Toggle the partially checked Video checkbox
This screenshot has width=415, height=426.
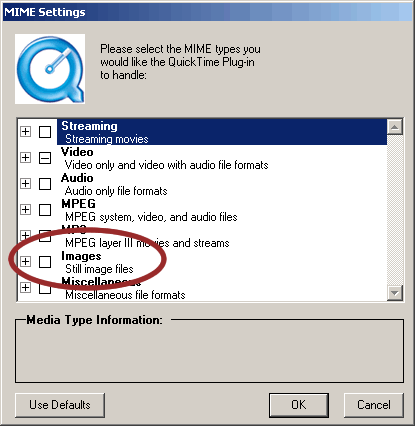pyautogui.click(x=45, y=158)
